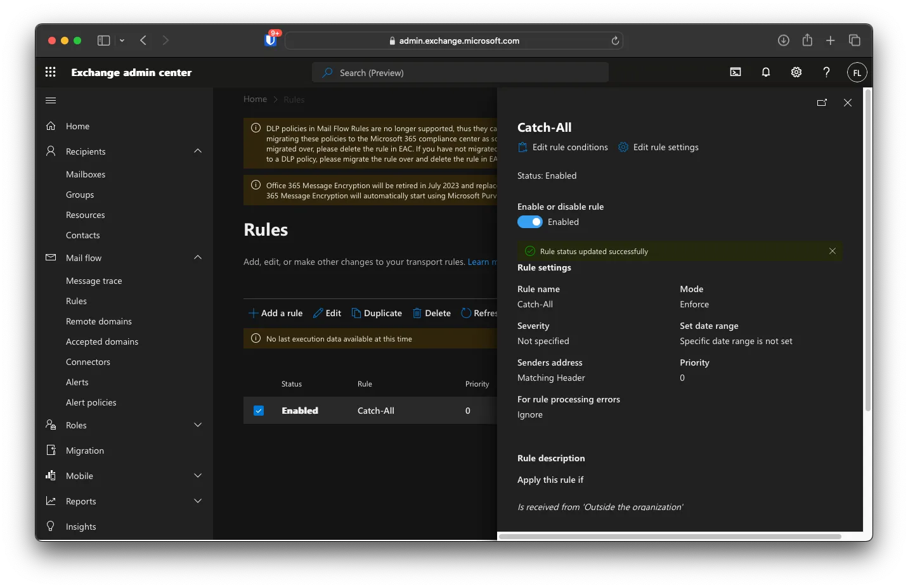This screenshot has height=588, width=908.
Task: Open Alerts in navigation
Action: point(77,382)
